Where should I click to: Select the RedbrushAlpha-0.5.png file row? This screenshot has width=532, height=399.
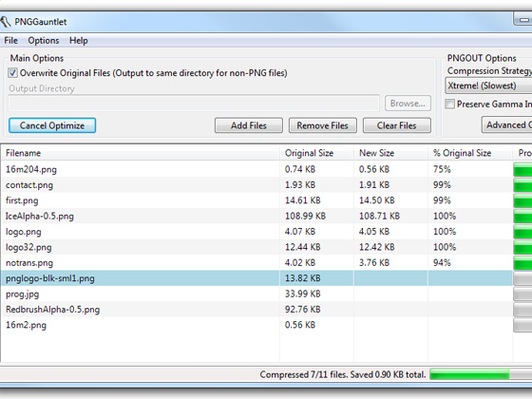click(x=266, y=310)
